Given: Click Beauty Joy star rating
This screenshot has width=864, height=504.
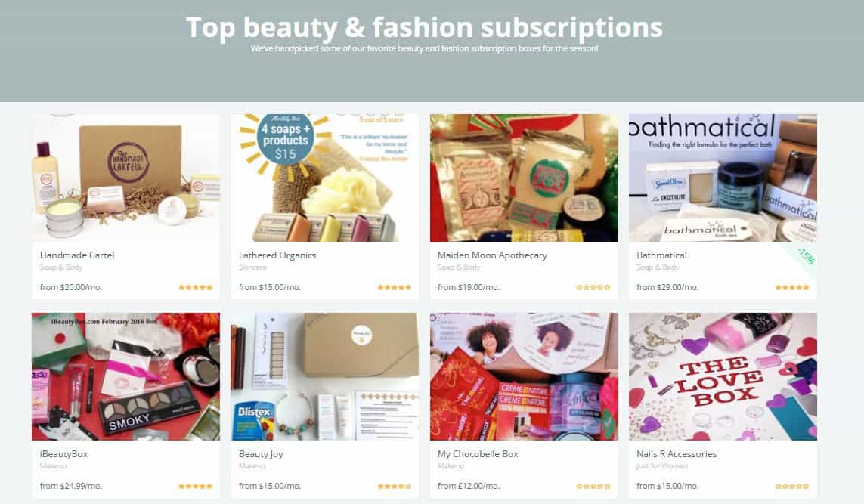Looking at the screenshot, I should [394, 487].
